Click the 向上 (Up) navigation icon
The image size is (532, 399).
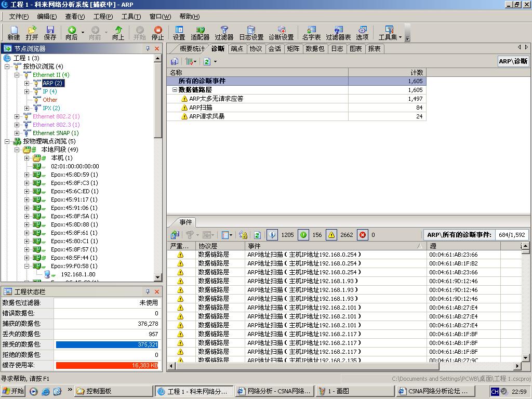(118, 33)
